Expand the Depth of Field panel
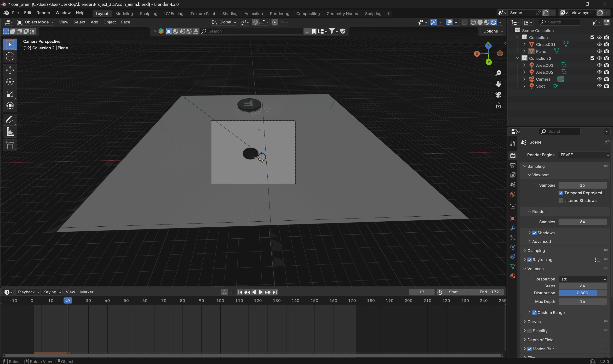 click(x=540, y=340)
